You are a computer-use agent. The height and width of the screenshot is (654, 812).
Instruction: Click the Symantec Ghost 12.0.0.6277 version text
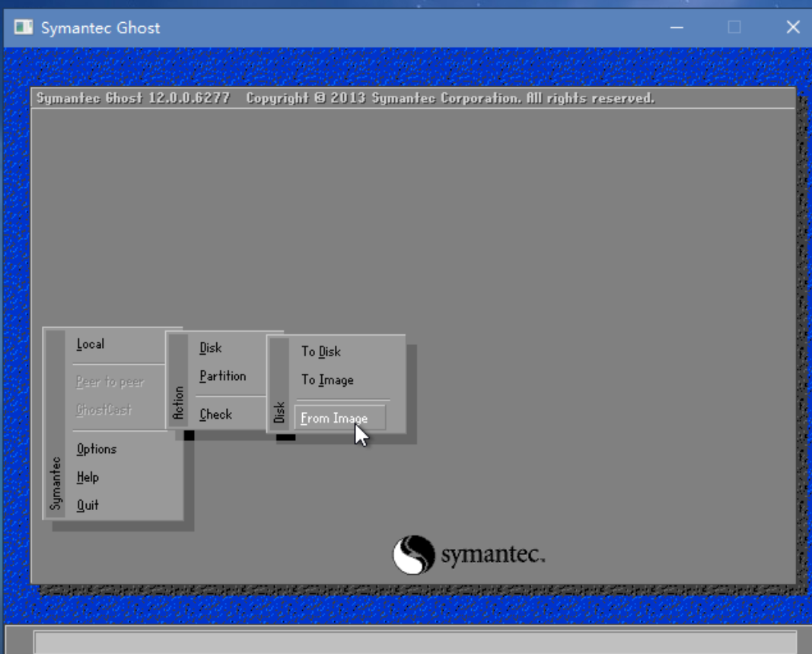[x=133, y=98]
